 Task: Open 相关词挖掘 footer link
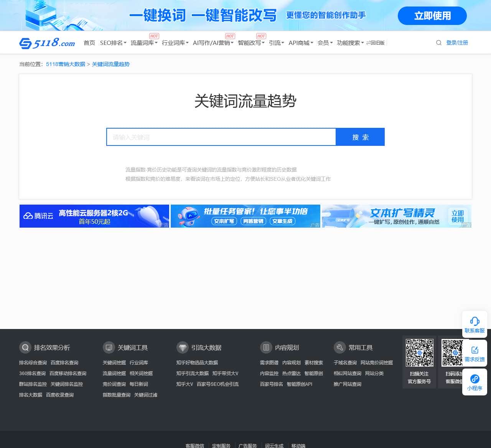[x=141, y=374]
